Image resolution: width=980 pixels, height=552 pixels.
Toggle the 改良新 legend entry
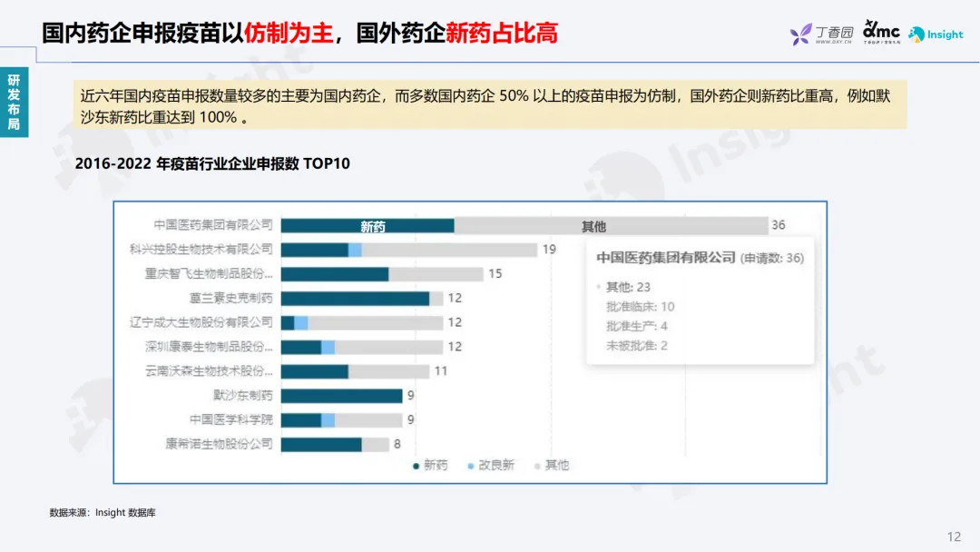tap(491, 465)
